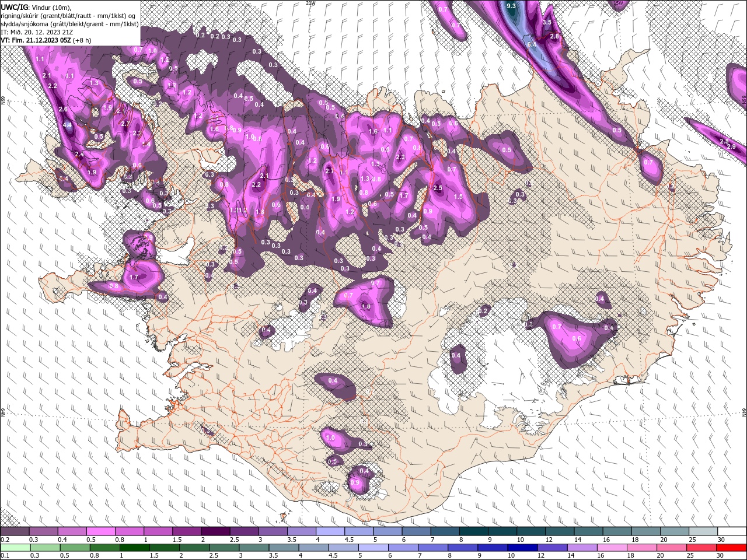Select the dark teal 8 snow legend swatch
747x560 pixels.
[473, 531]
